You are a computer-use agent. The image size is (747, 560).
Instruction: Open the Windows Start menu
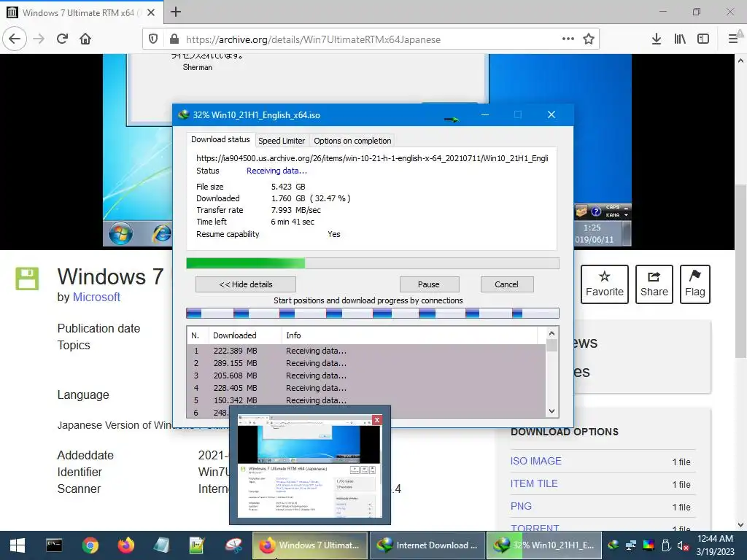coord(18,545)
